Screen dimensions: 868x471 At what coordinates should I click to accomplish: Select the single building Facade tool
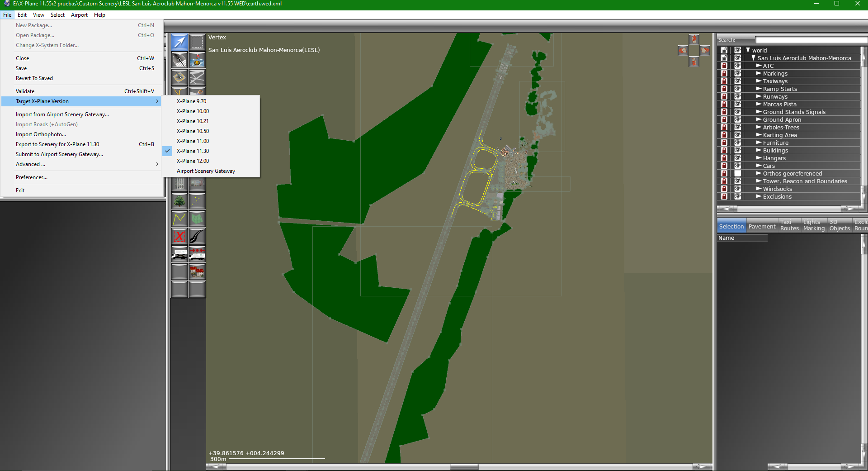pos(179,184)
